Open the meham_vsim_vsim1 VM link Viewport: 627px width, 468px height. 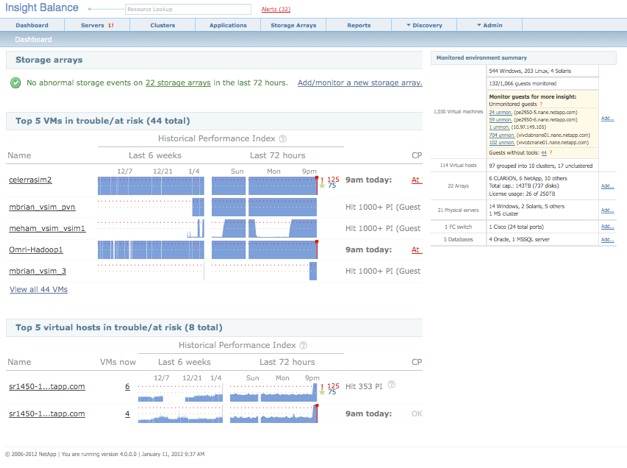coord(47,228)
